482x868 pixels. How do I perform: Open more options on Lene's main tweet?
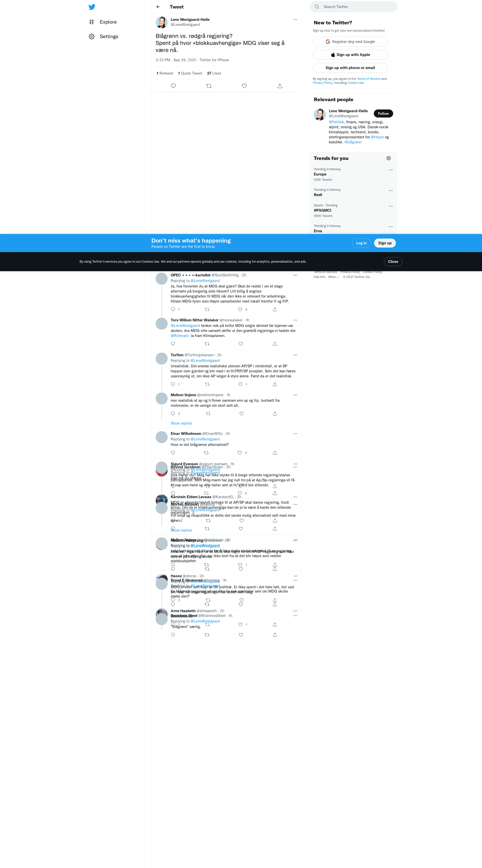pyautogui.click(x=295, y=20)
